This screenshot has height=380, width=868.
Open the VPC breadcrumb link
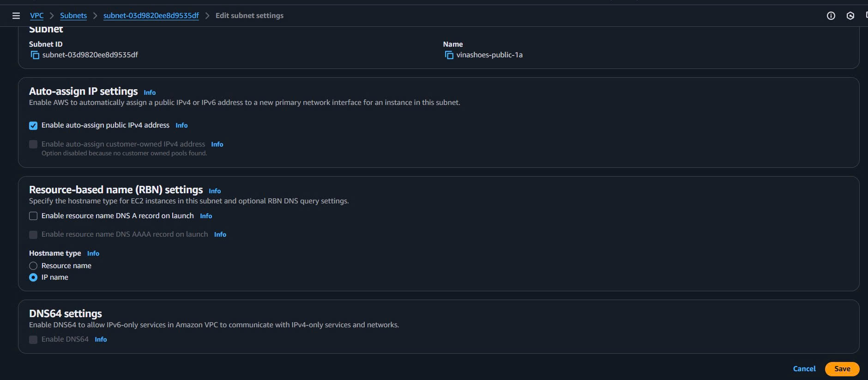(x=36, y=15)
